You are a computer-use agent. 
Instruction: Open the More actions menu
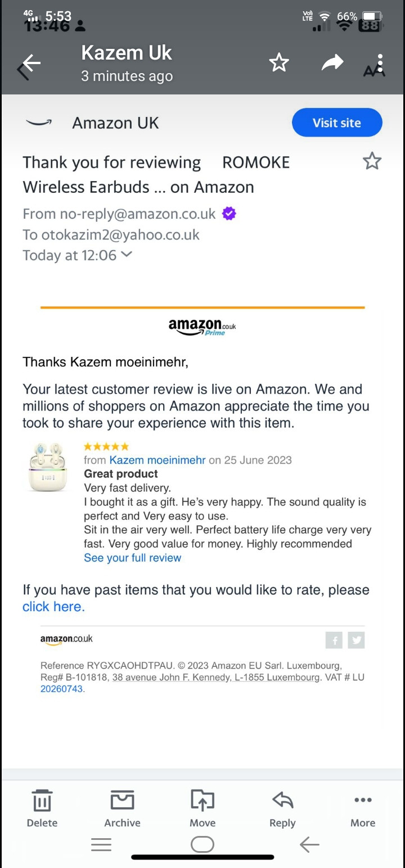click(x=363, y=808)
